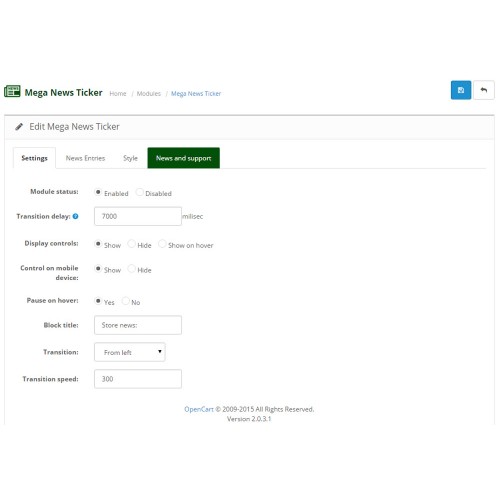Focus the Transition delay input field
Viewport: 500px width, 500px height.
[x=138, y=216]
